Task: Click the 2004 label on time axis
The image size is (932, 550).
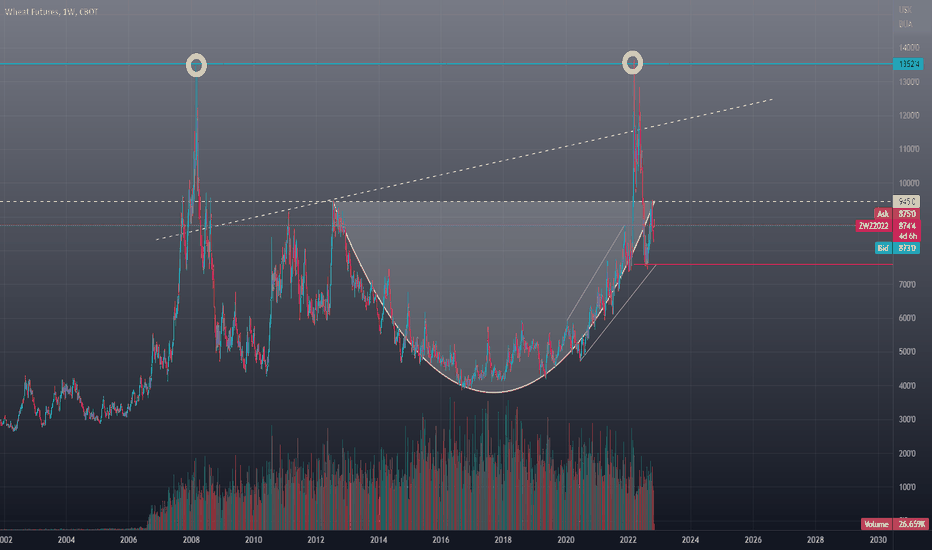Action: [66, 540]
